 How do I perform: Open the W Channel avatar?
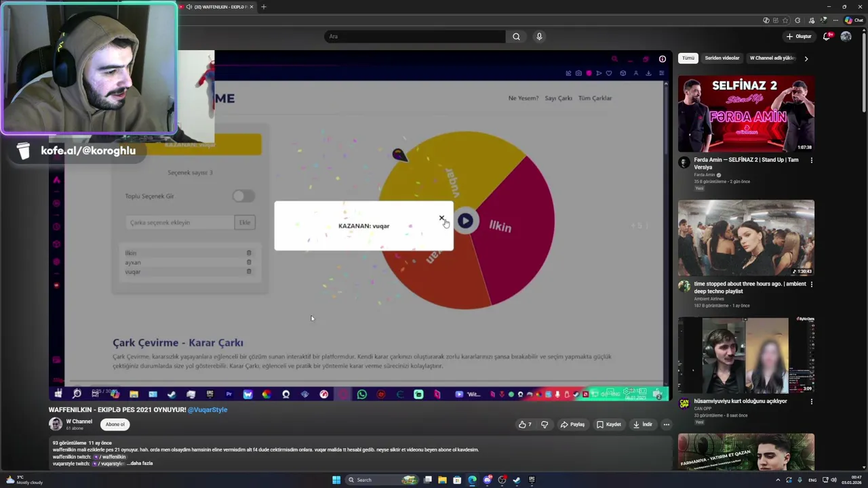56,424
